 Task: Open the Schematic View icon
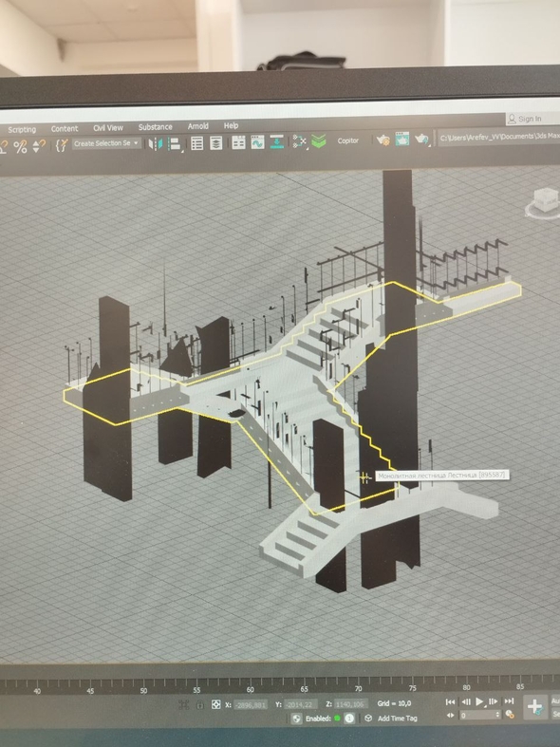(x=300, y=141)
